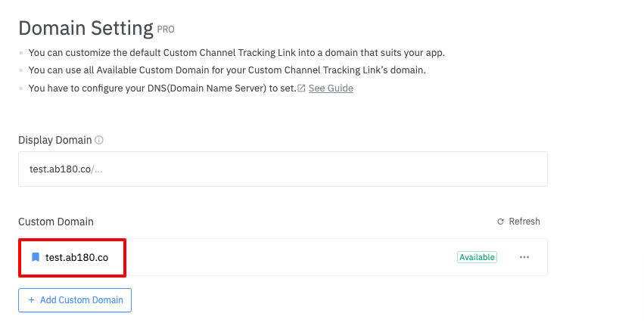Click the refresh circular arrow icon
644x335 pixels.
coord(501,222)
